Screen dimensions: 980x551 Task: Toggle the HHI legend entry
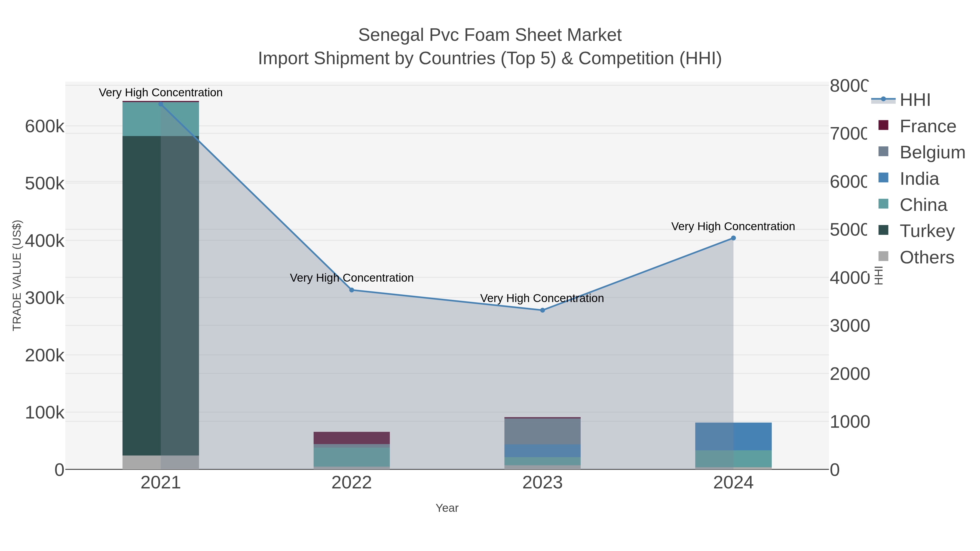point(901,100)
